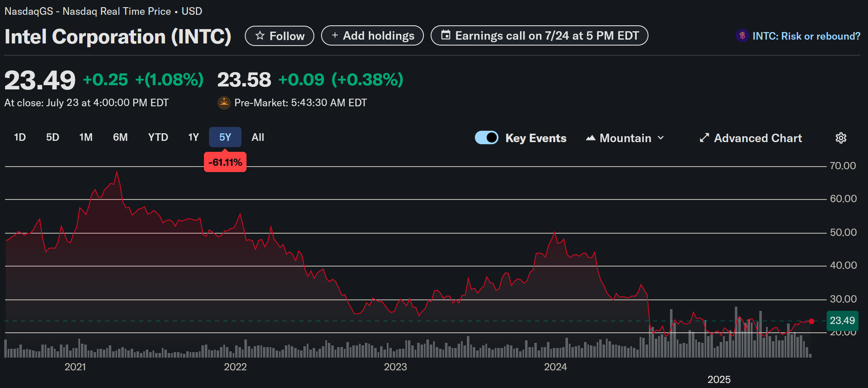
Task: Click the purple dollar icon beside INTC link
Action: (742, 36)
